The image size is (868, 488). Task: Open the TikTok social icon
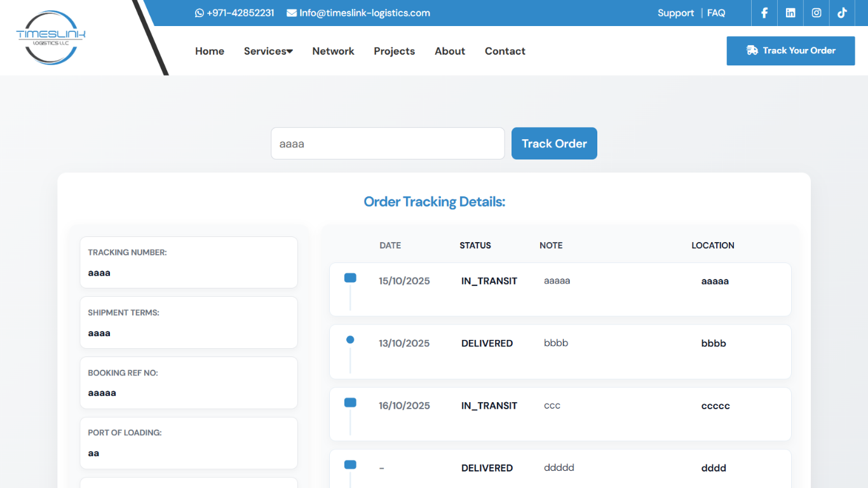pos(842,13)
